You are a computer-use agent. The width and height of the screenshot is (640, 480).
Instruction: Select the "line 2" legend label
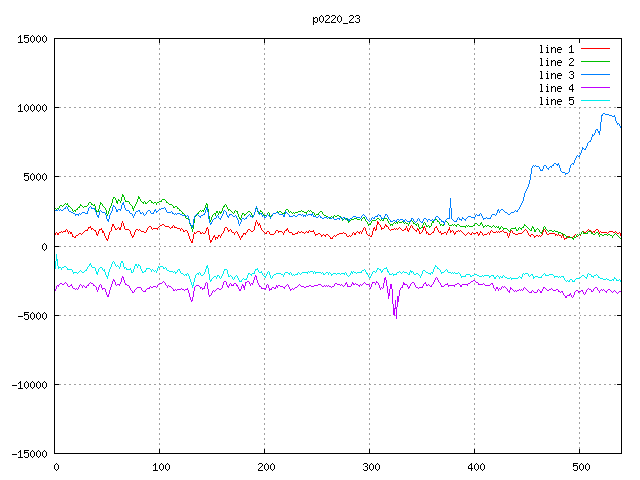click(557, 62)
